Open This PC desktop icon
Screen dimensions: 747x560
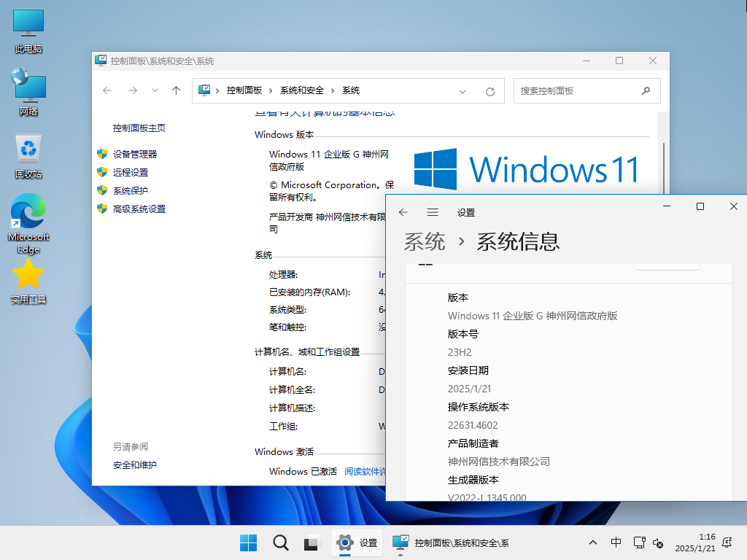(x=28, y=31)
